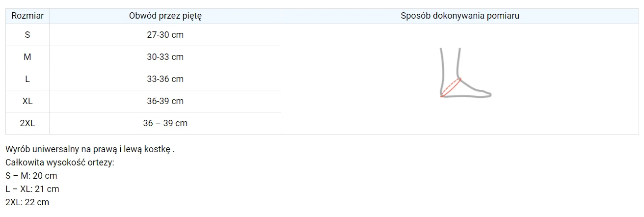Click the Całkowita wysokość ortezy text

pyautogui.click(x=60, y=163)
